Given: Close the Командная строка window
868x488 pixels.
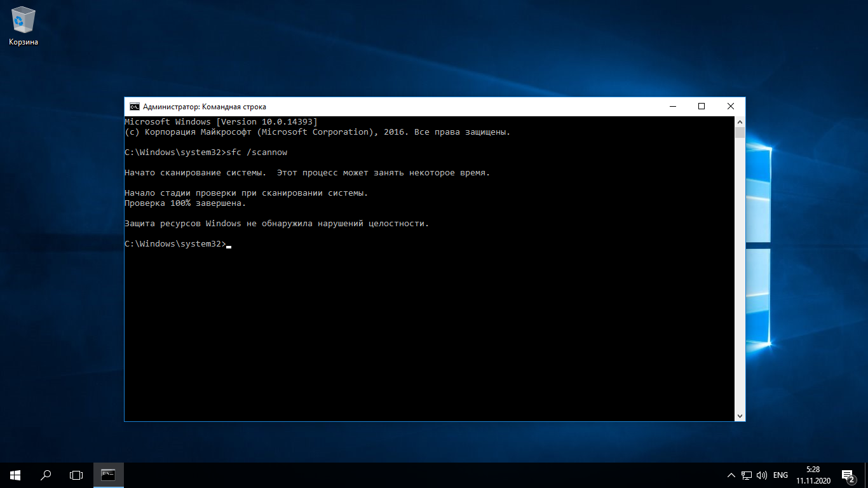Looking at the screenshot, I should tap(731, 107).
